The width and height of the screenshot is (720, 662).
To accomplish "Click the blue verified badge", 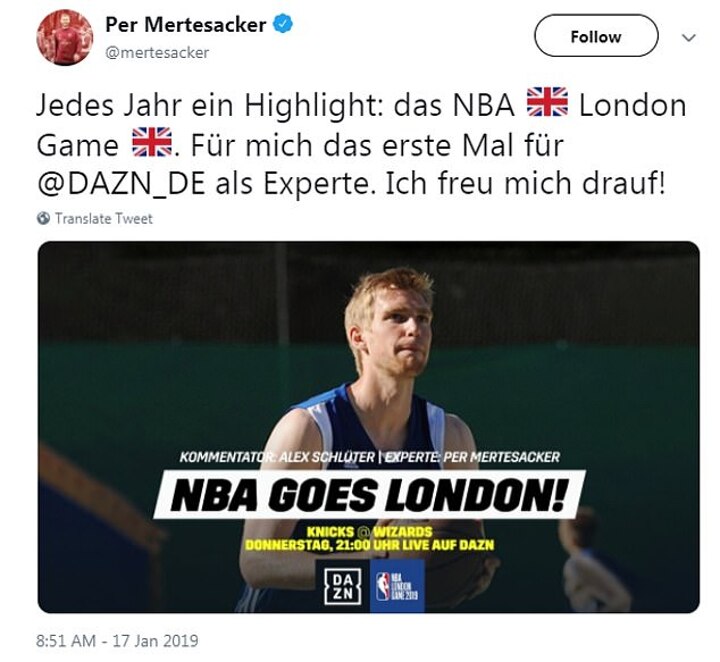I will click(x=283, y=24).
